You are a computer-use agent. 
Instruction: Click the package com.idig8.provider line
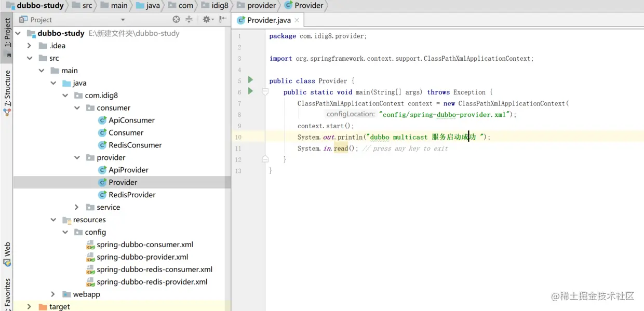tap(318, 36)
